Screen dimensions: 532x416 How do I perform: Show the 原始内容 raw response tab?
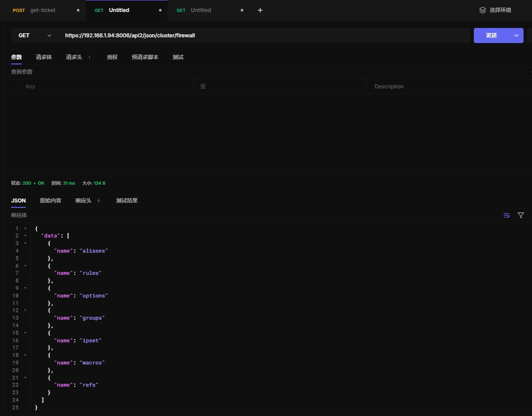51,201
